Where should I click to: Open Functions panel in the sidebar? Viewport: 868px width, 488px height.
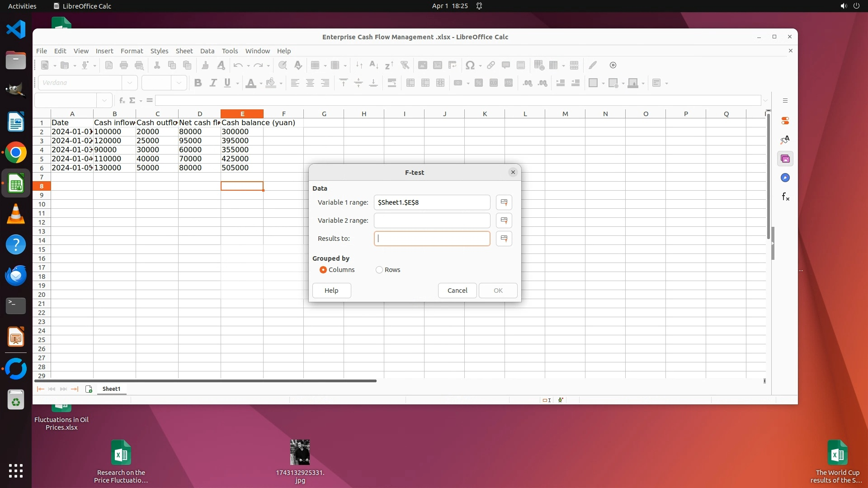click(785, 197)
